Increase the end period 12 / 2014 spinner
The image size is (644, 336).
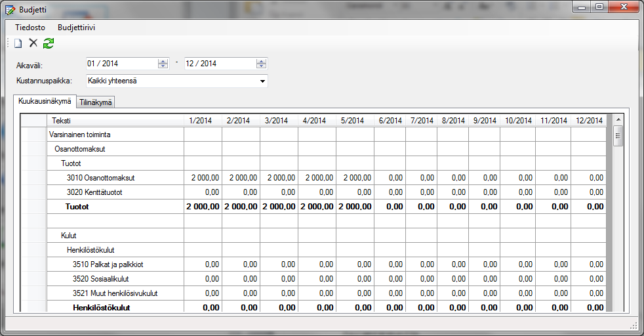(261, 61)
